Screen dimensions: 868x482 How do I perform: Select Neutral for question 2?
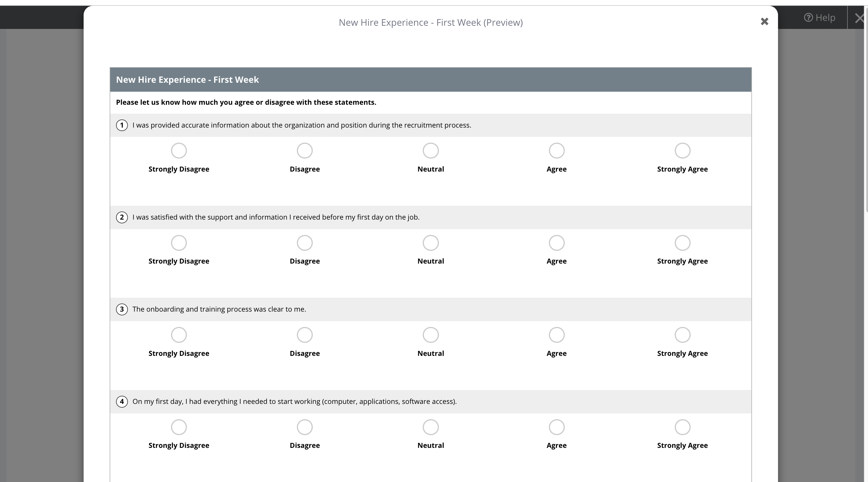click(431, 243)
